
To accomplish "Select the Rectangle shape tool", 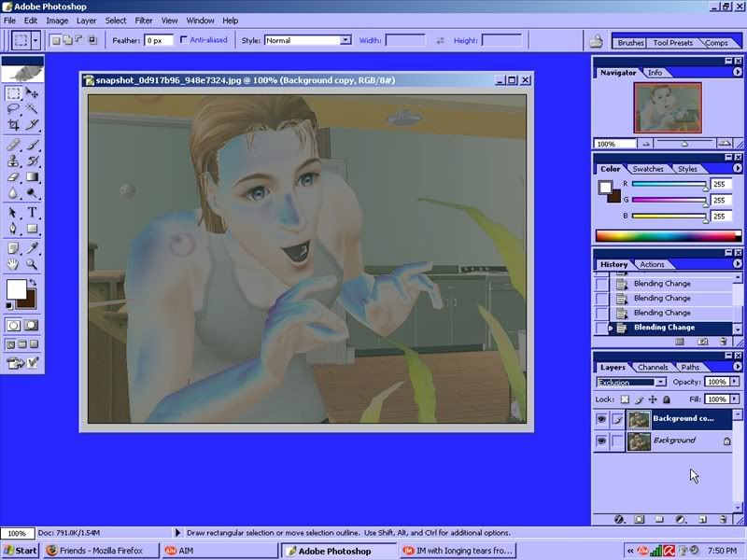I will coord(32,229).
